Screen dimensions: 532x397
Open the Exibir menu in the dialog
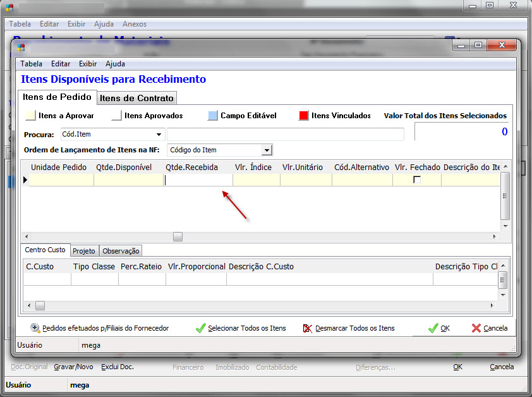88,64
